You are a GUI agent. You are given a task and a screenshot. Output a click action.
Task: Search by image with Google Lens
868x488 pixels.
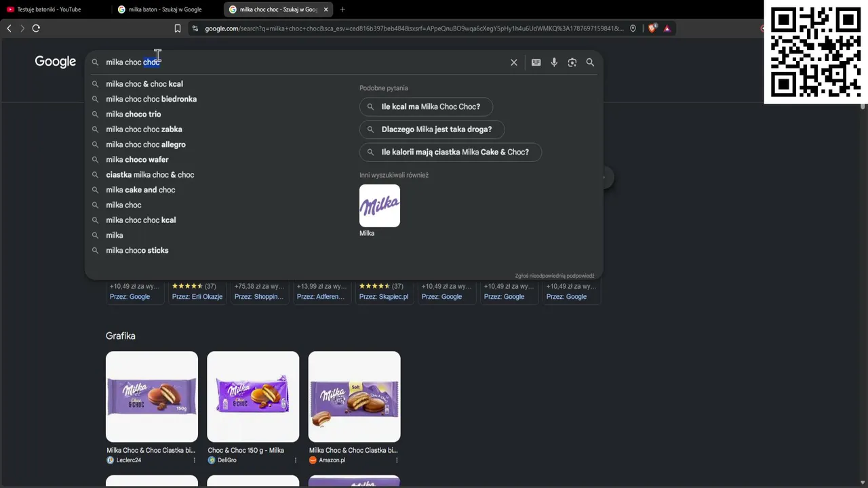572,62
